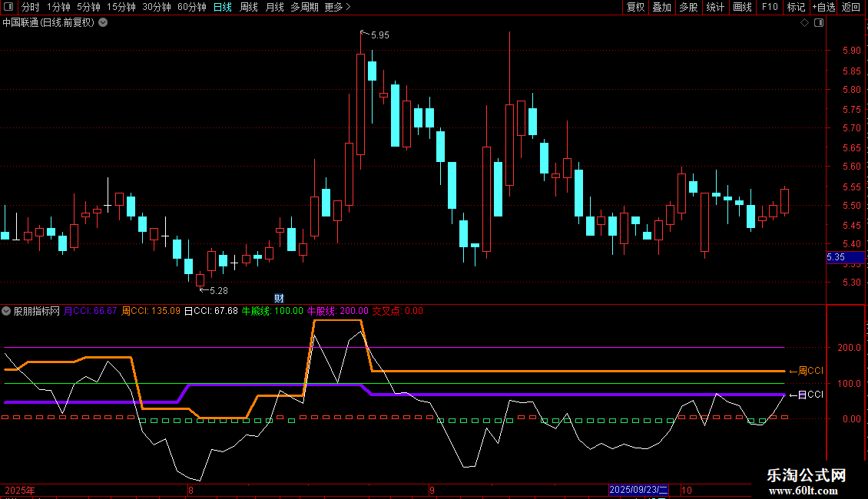This screenshot has width=868, height=499.
Task: Click the 2025/09/23/二 date tag
Action: pos(638,490)
